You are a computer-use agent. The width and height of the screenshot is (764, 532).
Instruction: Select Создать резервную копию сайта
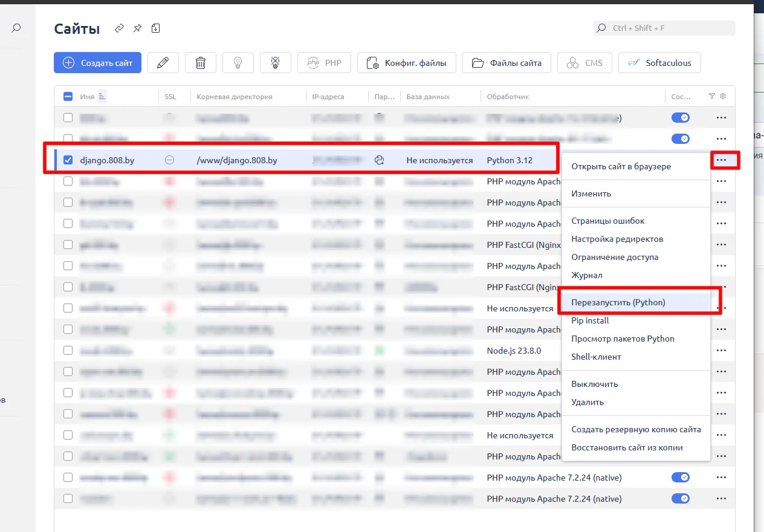[x=636, y=429]
